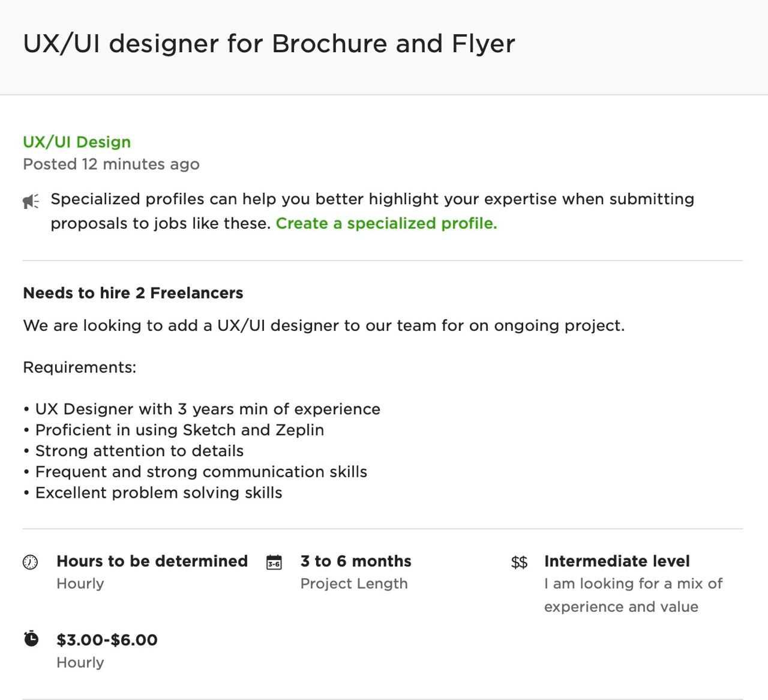768x700 pixels.
Task: Click the Excellent problem solving skills bullet
Action: coord(152,493)
